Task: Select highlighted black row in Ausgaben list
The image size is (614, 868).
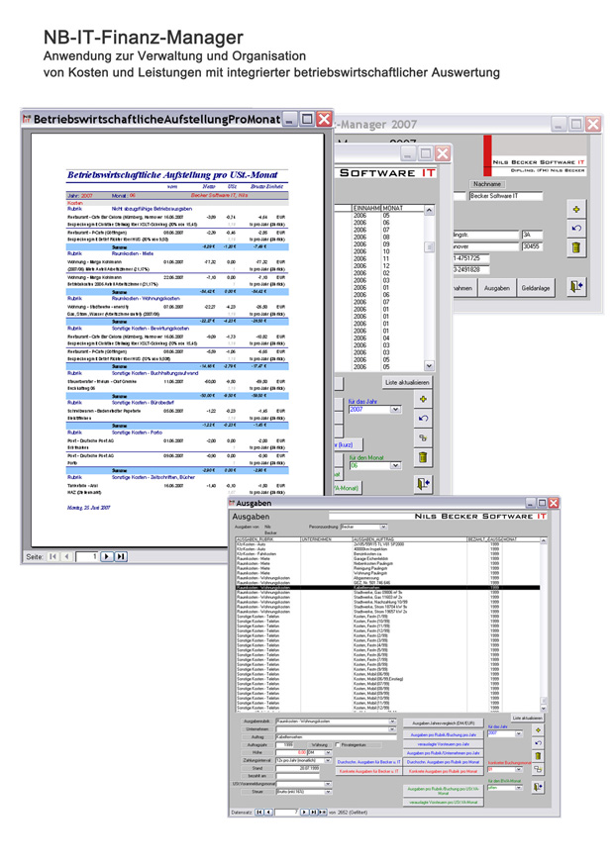Action: pyautogui.click(x=387, y=588)
